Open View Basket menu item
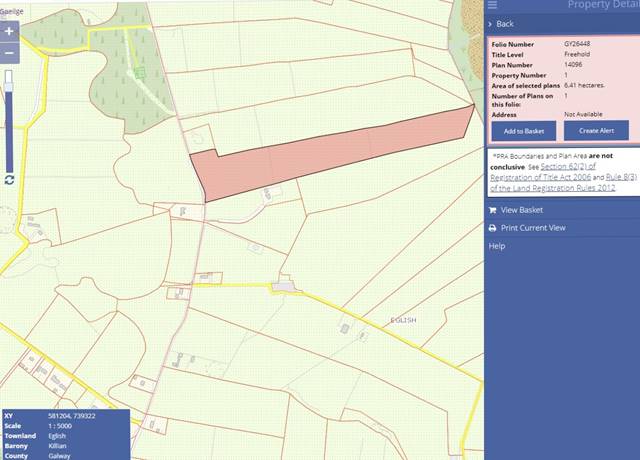This screenshot has height=460, width=640. 522,210
